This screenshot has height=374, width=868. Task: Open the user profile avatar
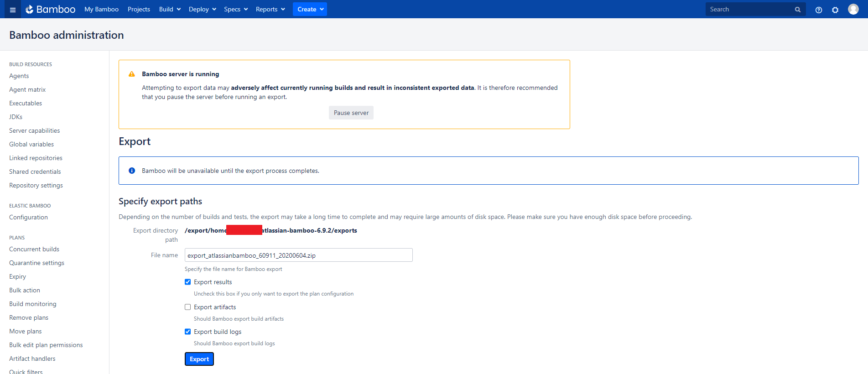pos(853,9)
